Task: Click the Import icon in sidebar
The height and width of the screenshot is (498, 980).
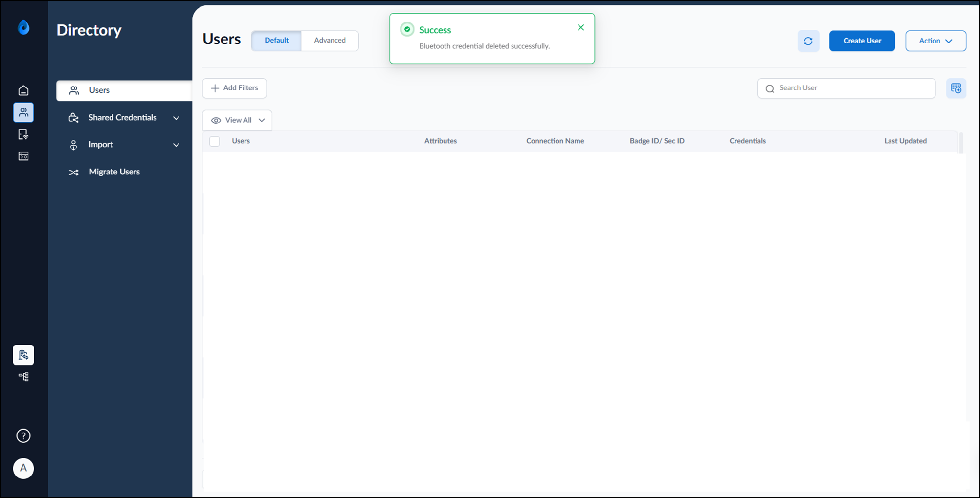Action: click(x=73, y=145)
